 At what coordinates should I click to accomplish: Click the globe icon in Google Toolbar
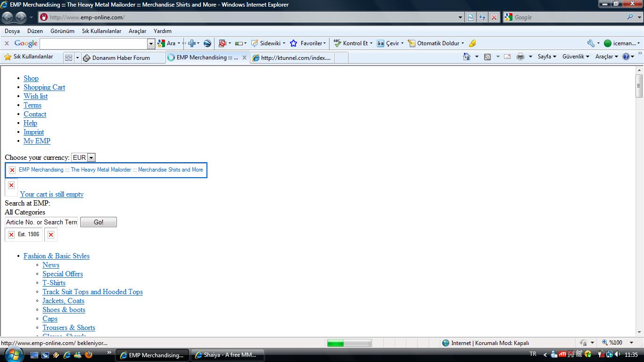tap(207, 43)
